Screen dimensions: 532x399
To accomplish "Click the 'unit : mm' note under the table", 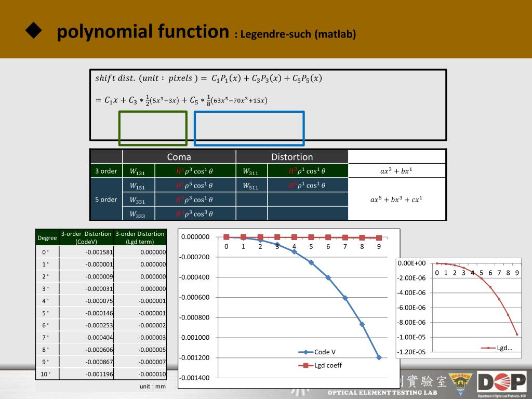I will (152, 387).
